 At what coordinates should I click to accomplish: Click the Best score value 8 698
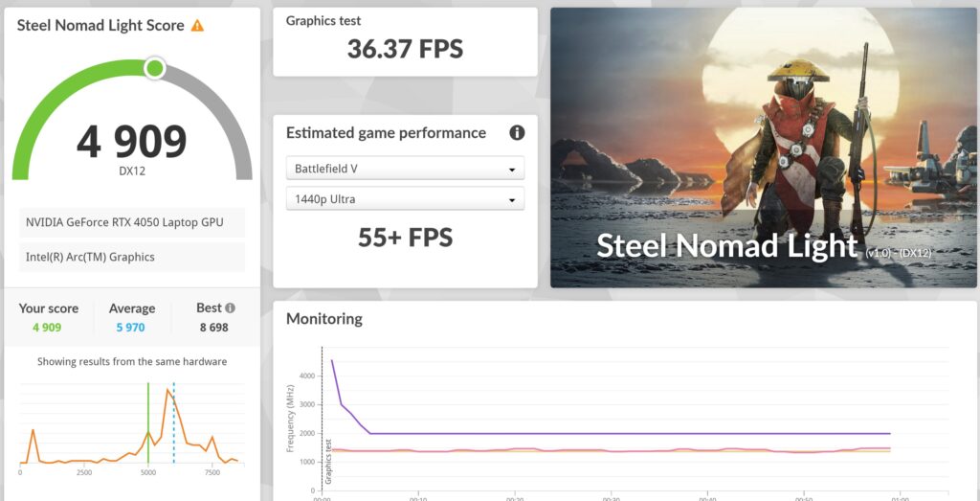click(x=213, y=327)
